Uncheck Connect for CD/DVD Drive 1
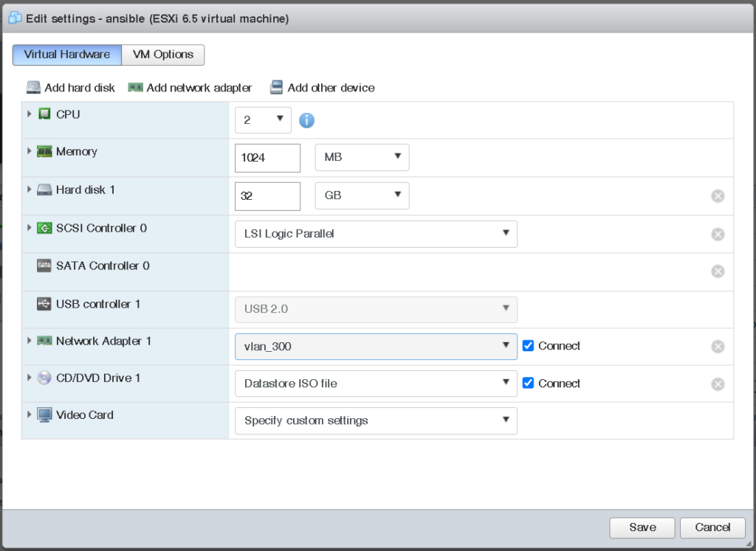Viewport: 756px width, 551px height. pyautogui.click(x=528, y=383)
